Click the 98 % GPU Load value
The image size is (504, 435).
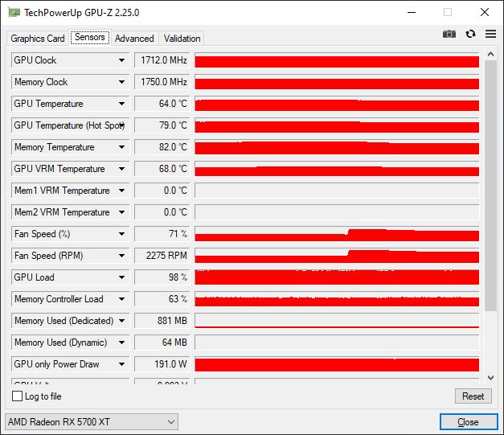click(162, 277)
